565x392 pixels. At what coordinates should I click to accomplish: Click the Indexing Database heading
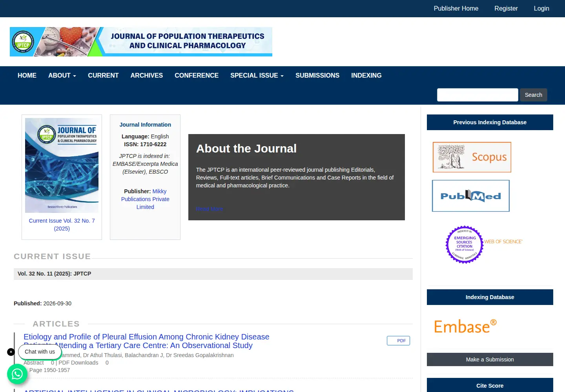click(x=490, y=297)
